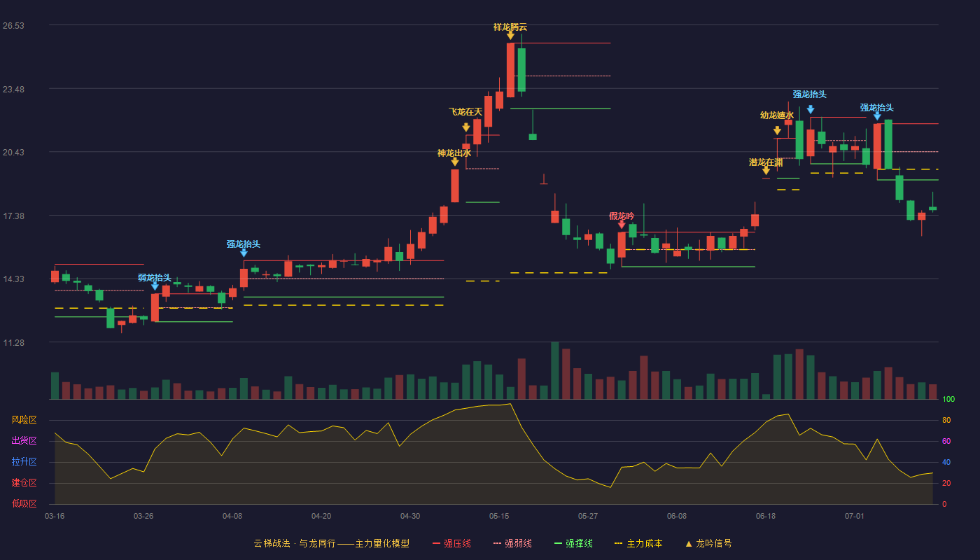Click the blue 40 indicator axis label
This screenshot has width=980, height=560.
pos(946,462)
